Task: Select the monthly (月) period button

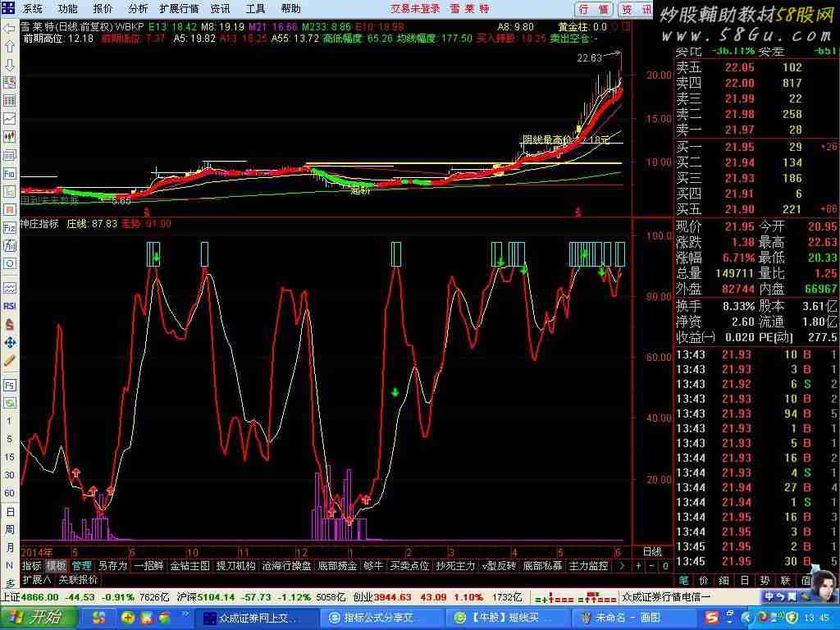Action: click(9, 547)
